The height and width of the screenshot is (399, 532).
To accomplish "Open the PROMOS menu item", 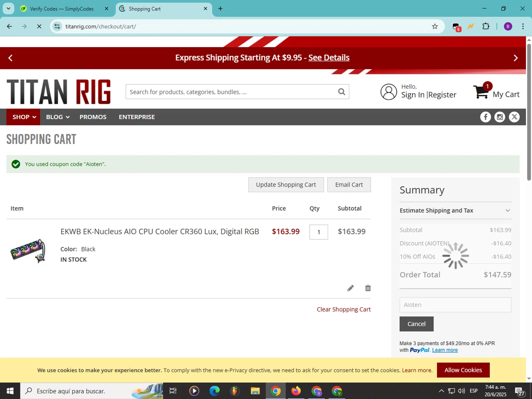I will (93, 117).
